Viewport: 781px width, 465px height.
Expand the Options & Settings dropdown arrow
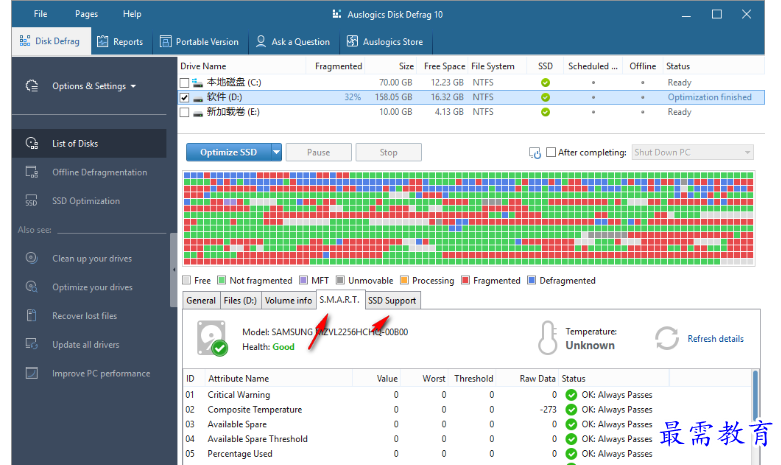(x=133, y=86)
